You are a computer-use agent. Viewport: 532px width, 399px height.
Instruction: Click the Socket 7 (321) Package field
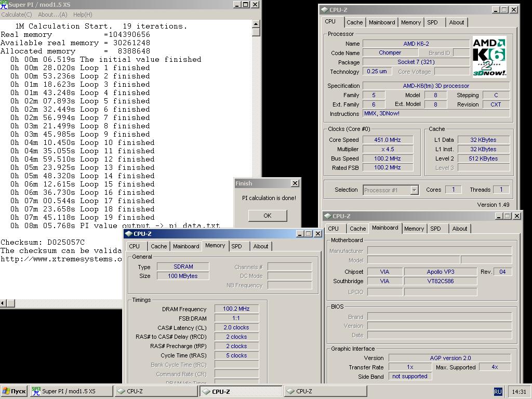[416, 62]
